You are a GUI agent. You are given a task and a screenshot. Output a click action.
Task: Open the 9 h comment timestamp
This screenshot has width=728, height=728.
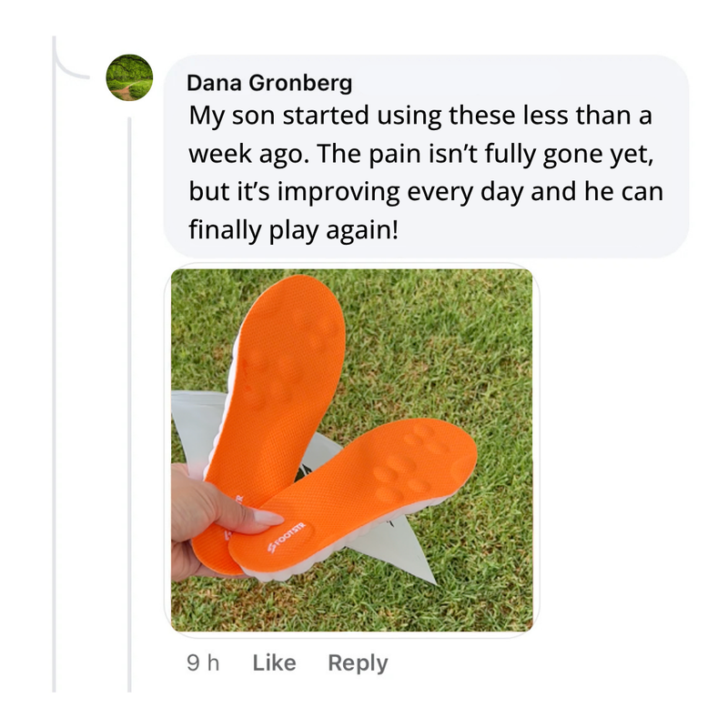203,662
